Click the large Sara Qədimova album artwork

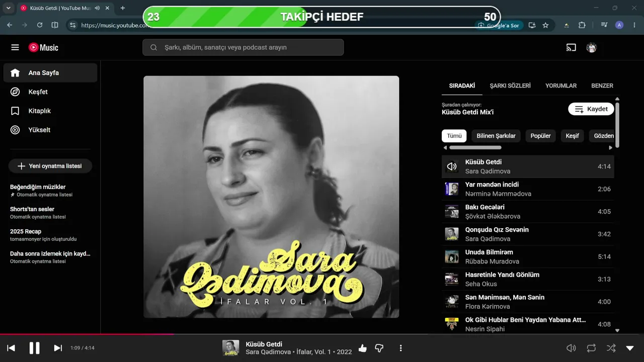point(271,197)
